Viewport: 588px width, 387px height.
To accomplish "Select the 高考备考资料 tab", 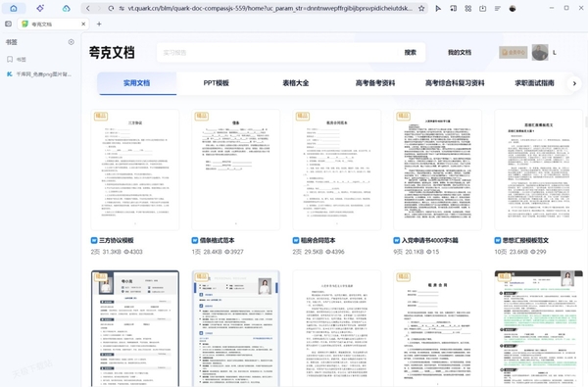I will 375,83.
